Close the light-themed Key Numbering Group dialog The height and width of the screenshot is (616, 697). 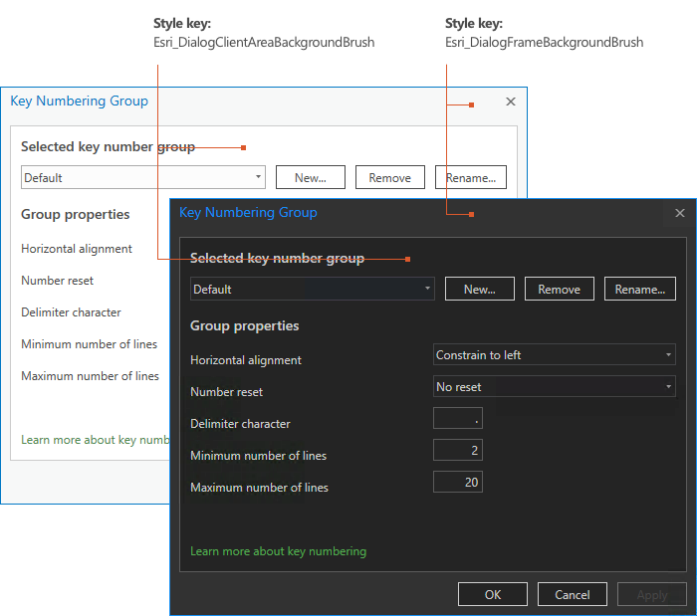pos(511,102)
